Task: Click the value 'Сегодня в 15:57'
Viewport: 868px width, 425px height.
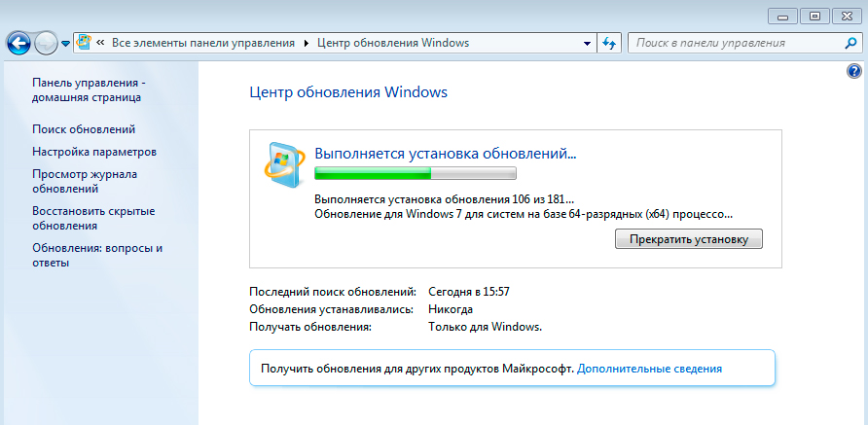Action: [469, 292]
